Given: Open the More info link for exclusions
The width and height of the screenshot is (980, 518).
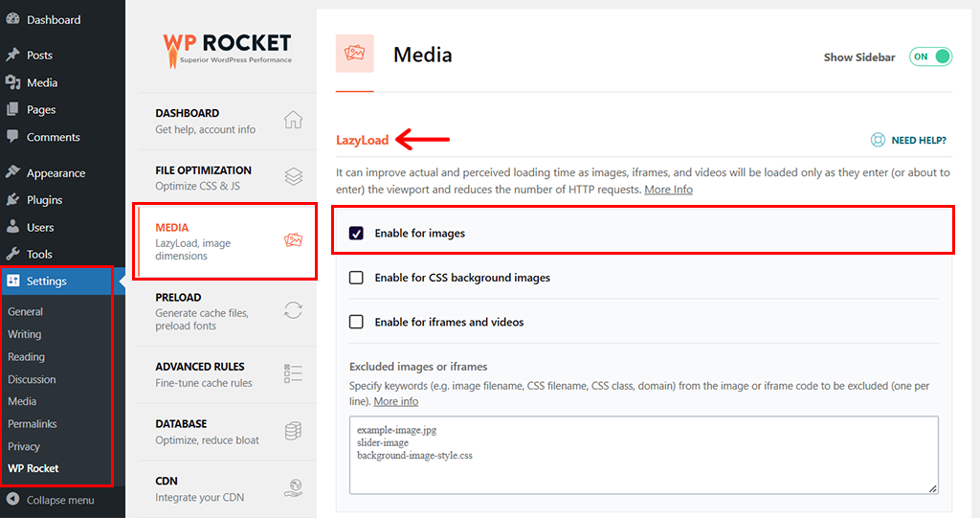Looking at the screenshot, I should click(x=395, y=401).
